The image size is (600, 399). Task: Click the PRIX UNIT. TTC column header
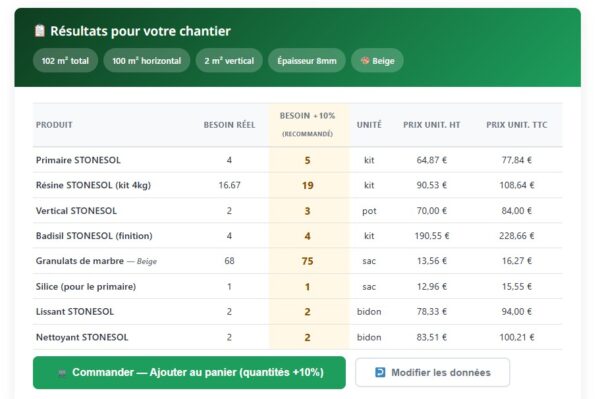tap(517, 125)
